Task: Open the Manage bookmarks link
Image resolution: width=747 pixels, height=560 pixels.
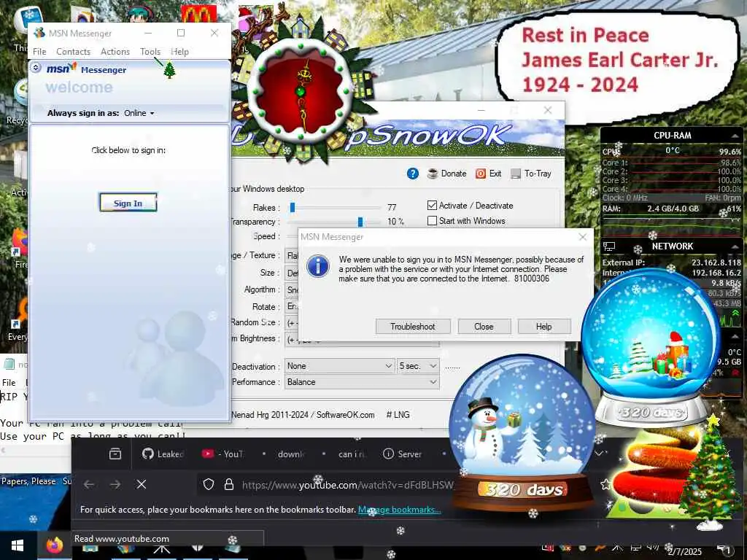Action: click(x=399, y=510)
